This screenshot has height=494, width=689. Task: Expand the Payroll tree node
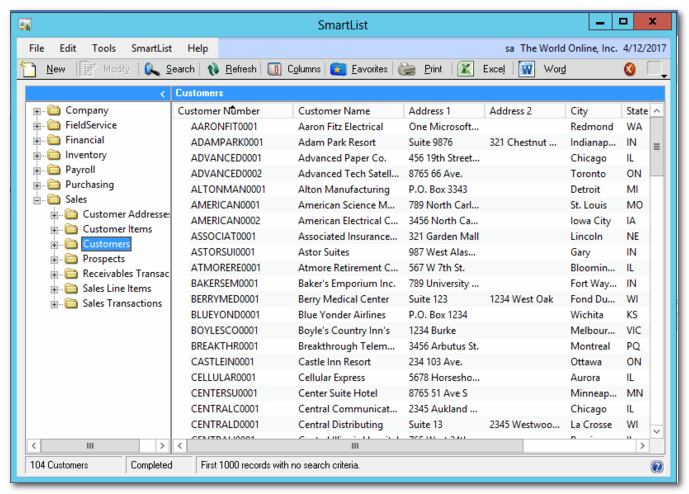click(x=37, y=171)
